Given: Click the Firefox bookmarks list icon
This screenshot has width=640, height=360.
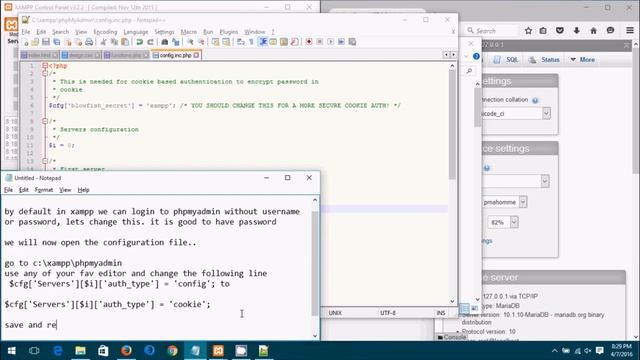Looking at the screenshot, I should pyautogui.click(x=543, y=31).
